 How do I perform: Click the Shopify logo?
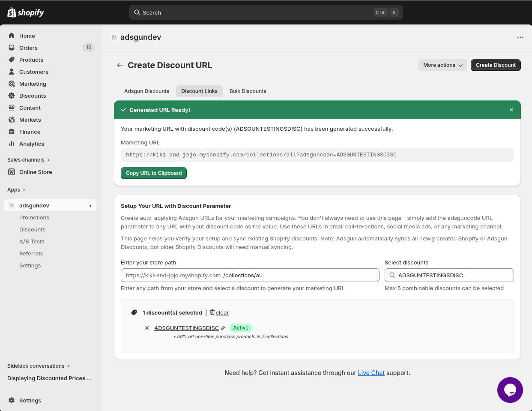pos(26,12)
